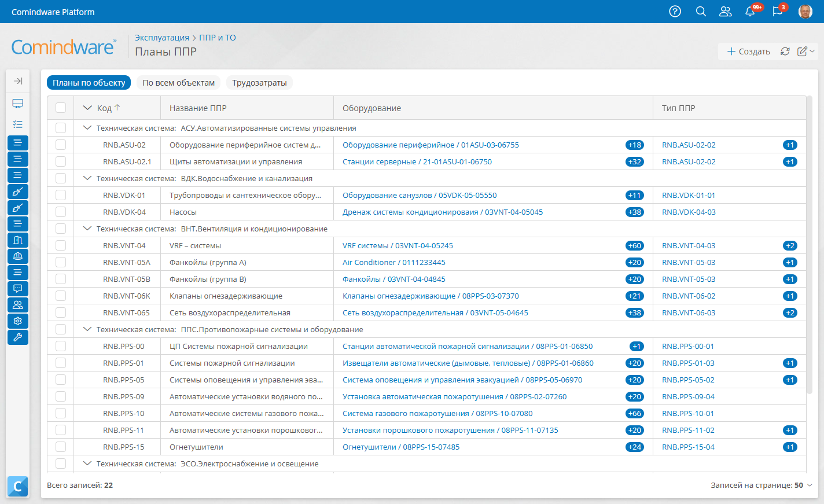Open the records per page dropdown
824x504 pixels.
tap(762, 485)
